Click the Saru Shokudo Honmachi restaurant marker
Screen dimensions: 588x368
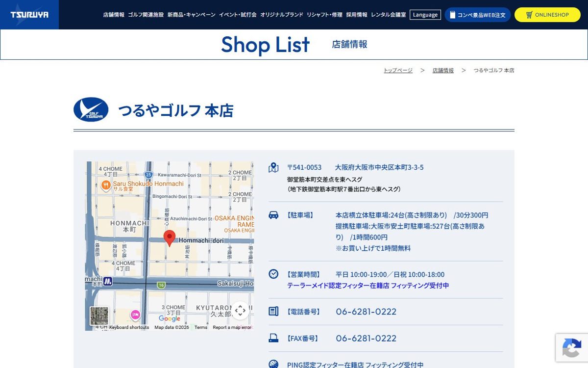point(106,185)
